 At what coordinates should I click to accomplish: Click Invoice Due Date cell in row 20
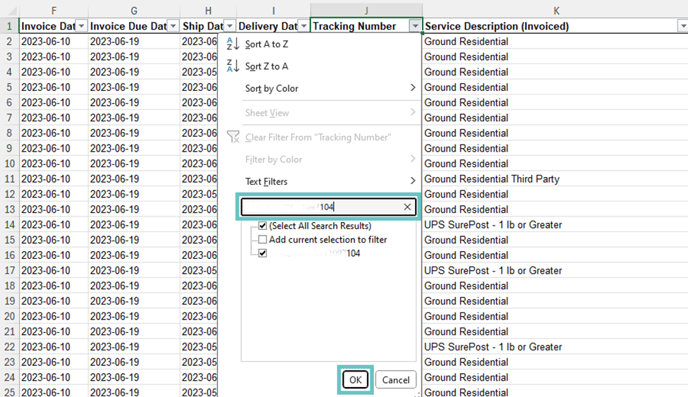click(x=134, y=316)
